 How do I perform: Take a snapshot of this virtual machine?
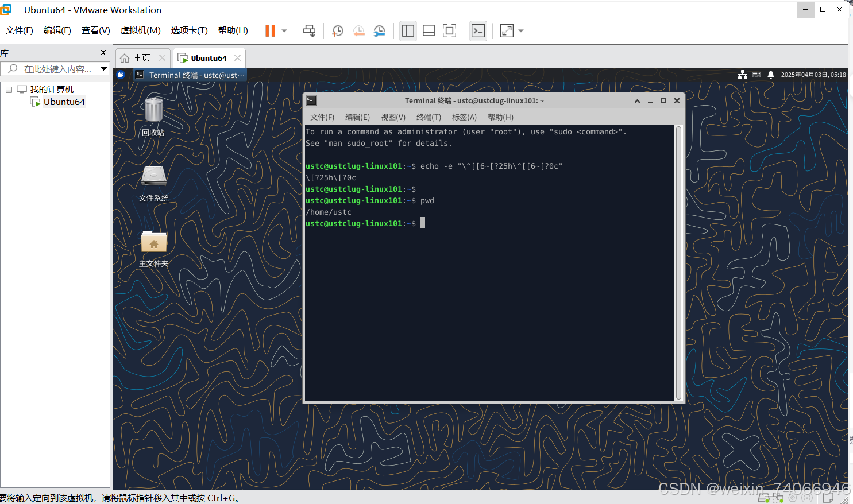338,31
